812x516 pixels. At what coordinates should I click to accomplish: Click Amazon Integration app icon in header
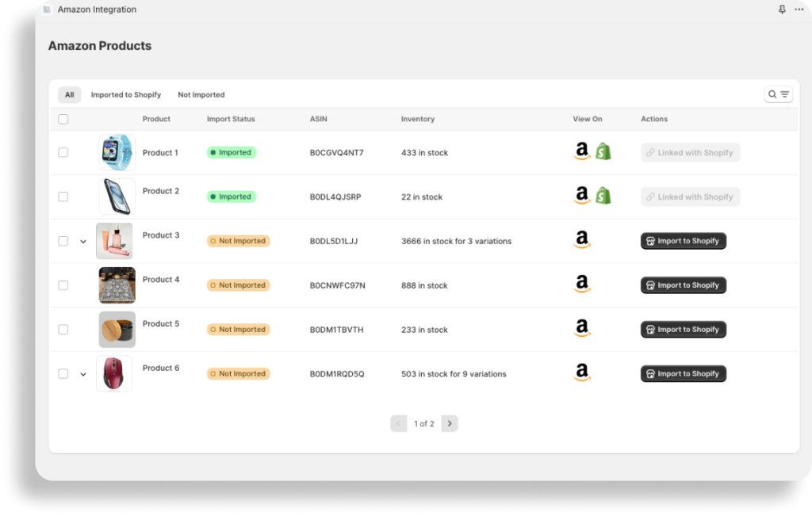tap(47, 10)
